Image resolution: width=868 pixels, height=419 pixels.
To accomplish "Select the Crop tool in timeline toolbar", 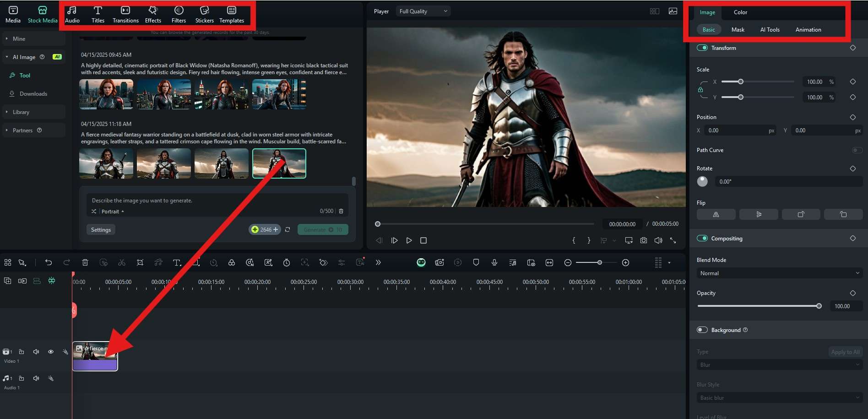I will pos(140,262).
